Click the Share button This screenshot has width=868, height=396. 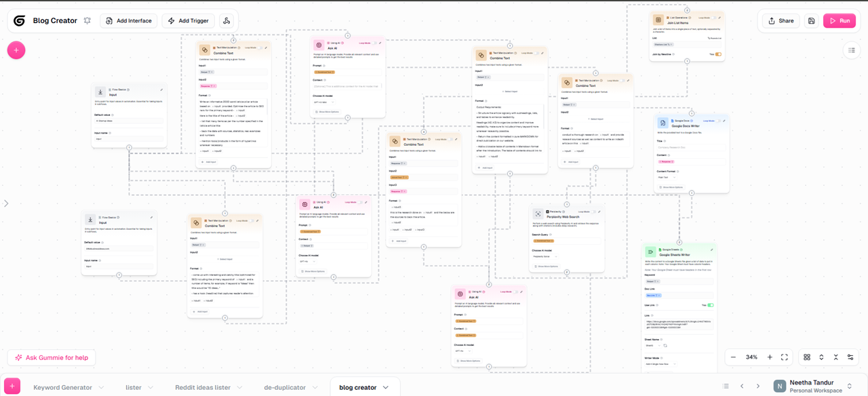pos(781,21)
